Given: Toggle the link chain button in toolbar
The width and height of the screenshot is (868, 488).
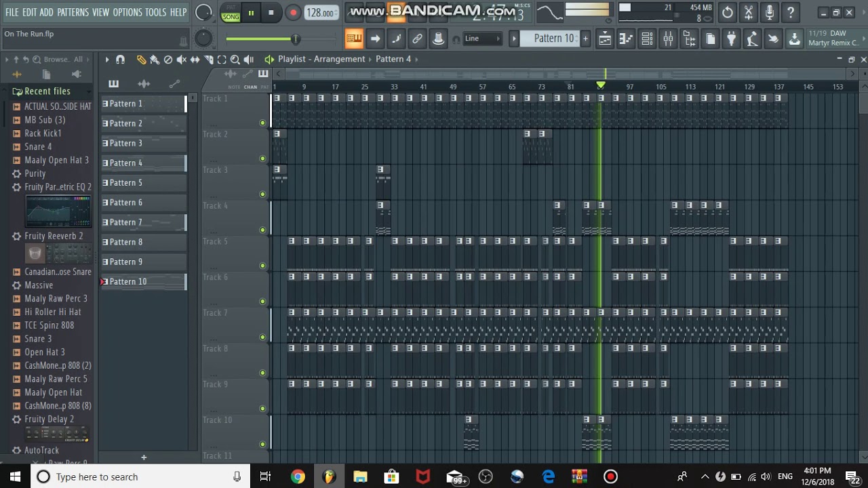Looking at the screenshot, I should coord(417,39).
